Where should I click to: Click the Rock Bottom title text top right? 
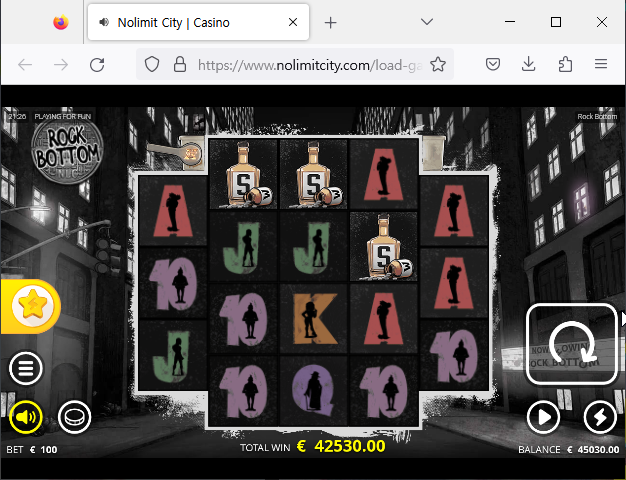coord(597,117)
